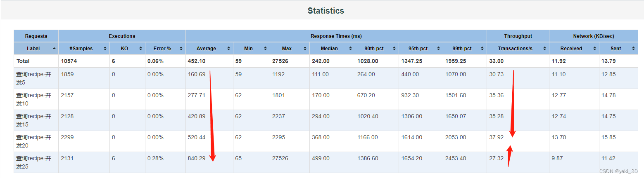Click the Throughput group header

(518, 36)
